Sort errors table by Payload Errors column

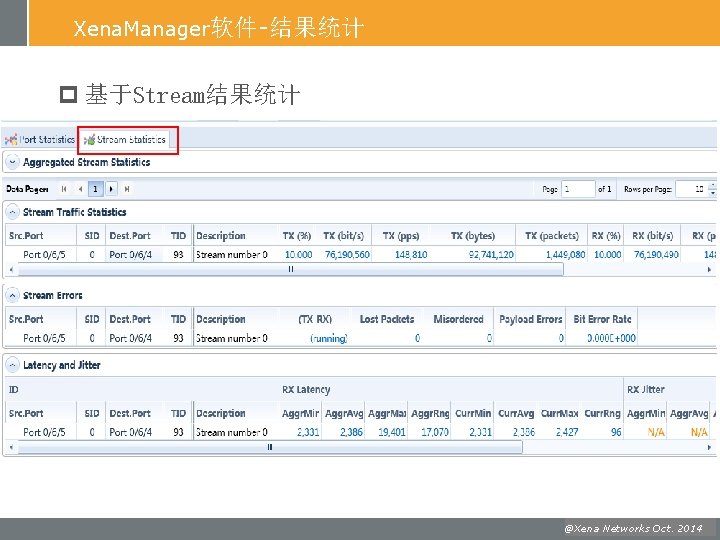(x=530, y=319)
